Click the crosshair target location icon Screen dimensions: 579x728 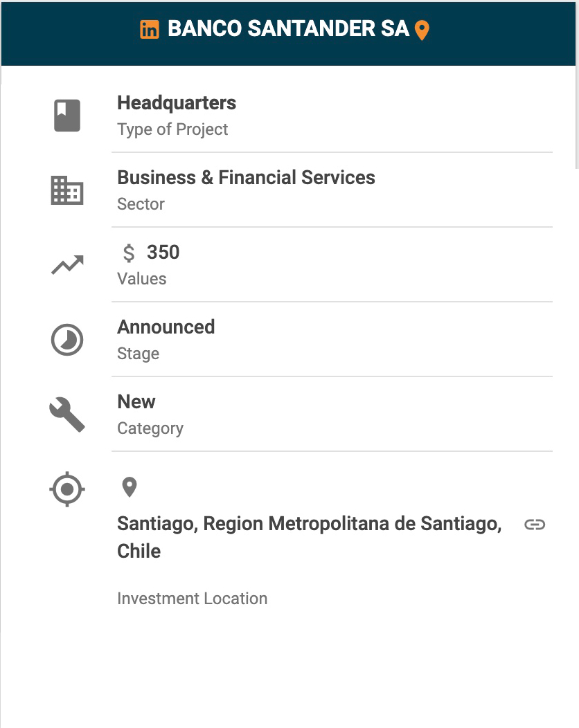pos(67,489)
